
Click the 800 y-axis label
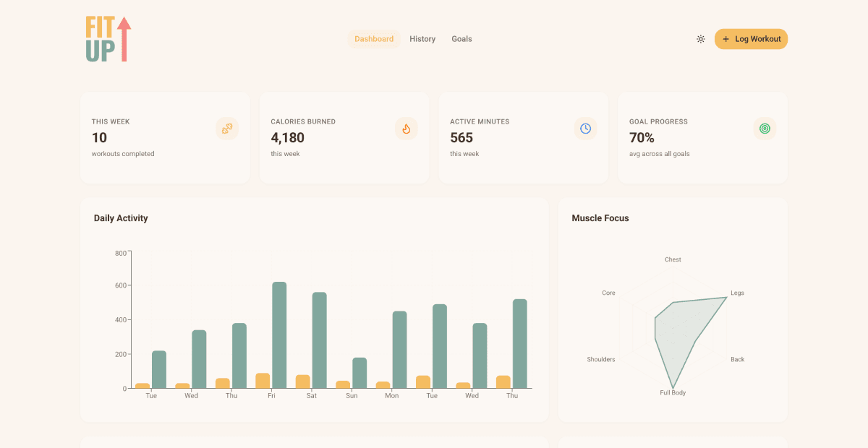pos(120,253)
